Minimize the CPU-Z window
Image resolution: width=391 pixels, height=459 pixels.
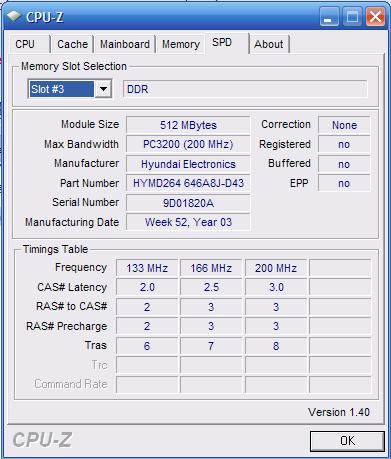pyautogui.click(x=329, y=17)
